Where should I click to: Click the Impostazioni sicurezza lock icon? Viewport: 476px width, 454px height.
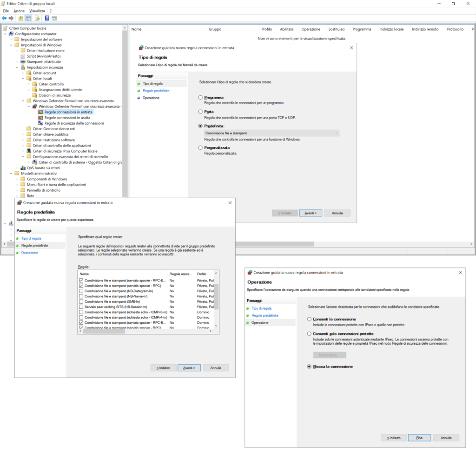tap(23, 67)
